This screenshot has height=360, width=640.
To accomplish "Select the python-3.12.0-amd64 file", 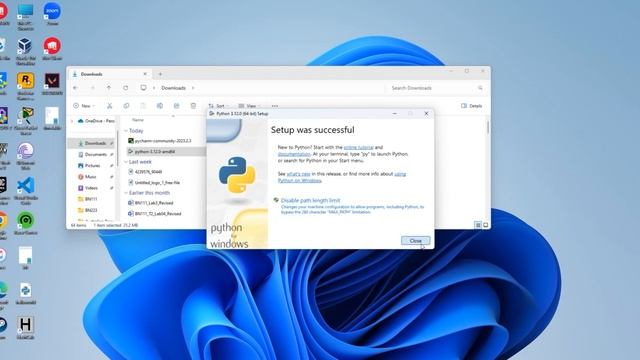I will pos(165,151).
